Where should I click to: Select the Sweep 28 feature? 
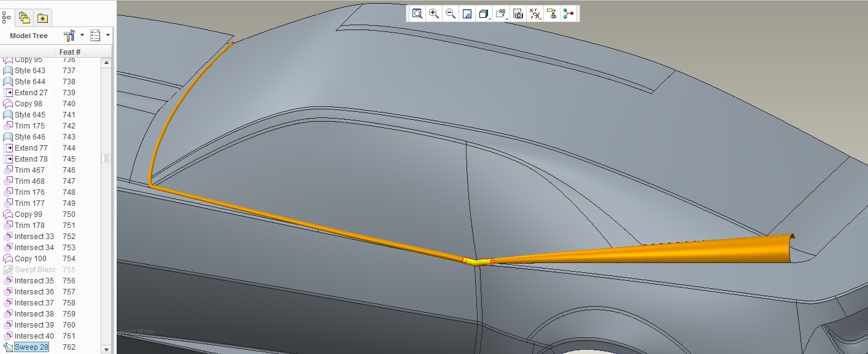(x=31, y=347)
